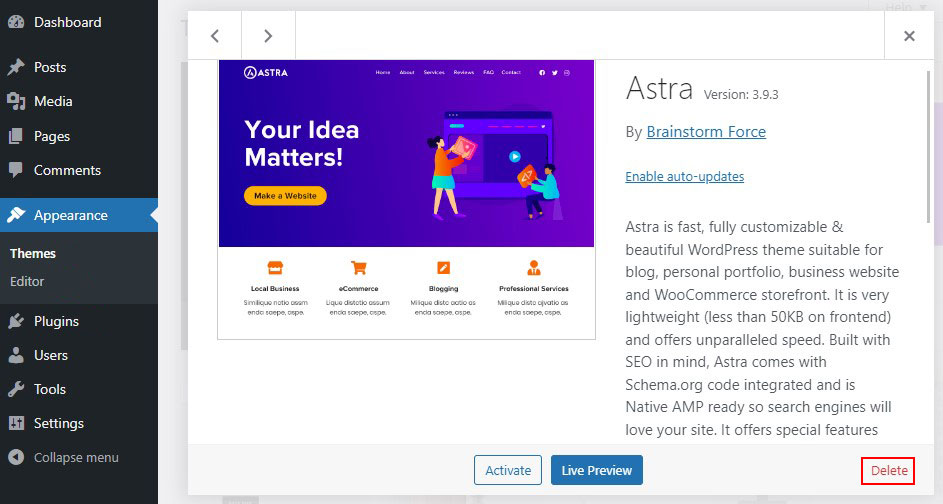The image size is (943, 504).
Task: Click the Media library icon
Action: click(x=16, y=101)
